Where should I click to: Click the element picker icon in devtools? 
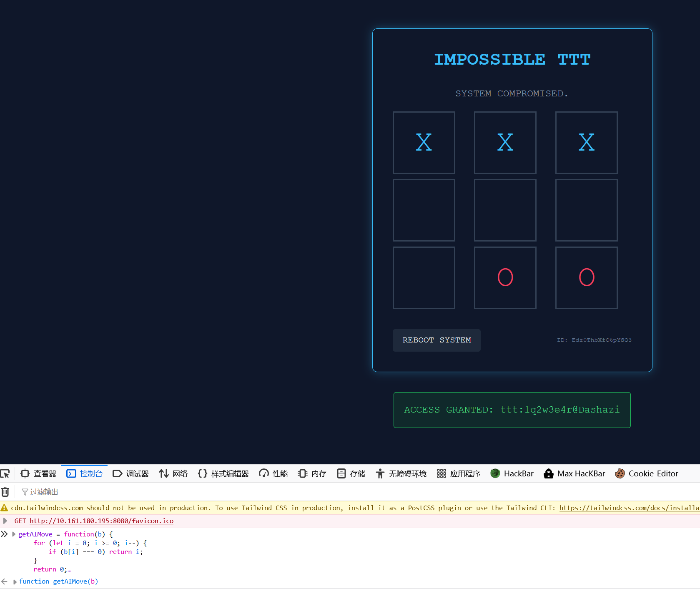5,473
